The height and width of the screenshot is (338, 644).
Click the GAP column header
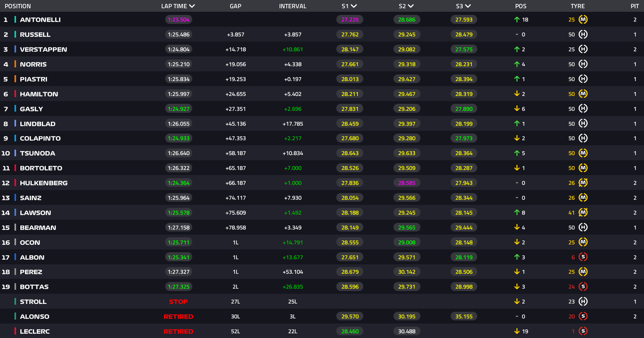[x=236, y=6]
